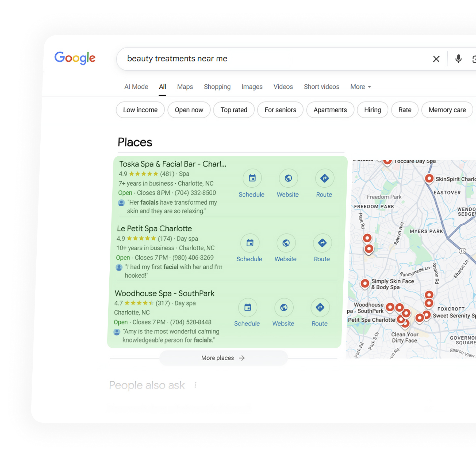Open Website globe icon for Toska Spa

pos(288,178)
